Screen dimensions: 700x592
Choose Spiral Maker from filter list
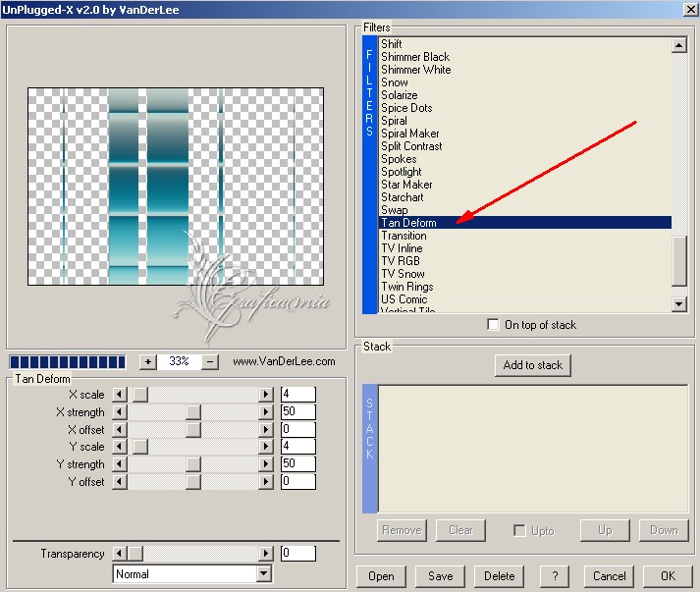click(x=410, y=134)
